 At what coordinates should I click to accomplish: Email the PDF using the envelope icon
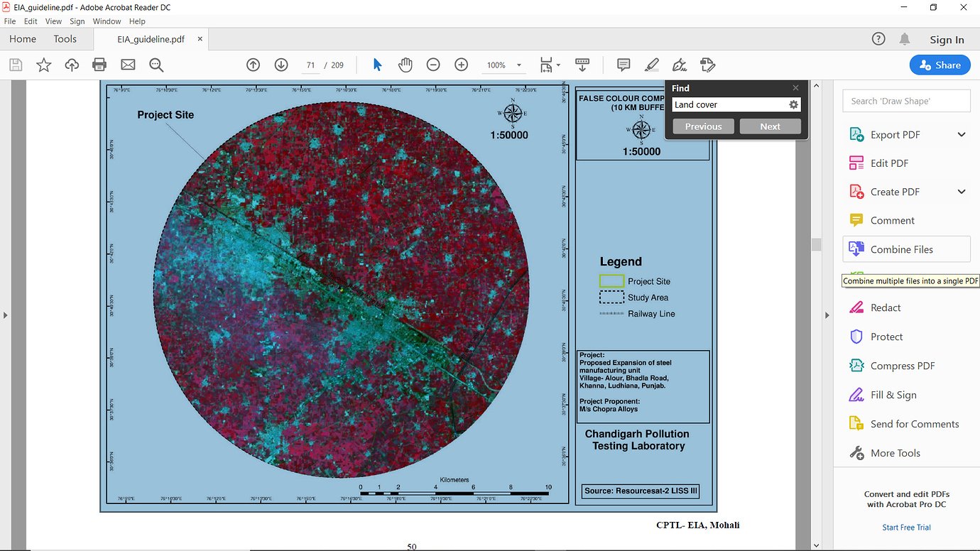127,65
